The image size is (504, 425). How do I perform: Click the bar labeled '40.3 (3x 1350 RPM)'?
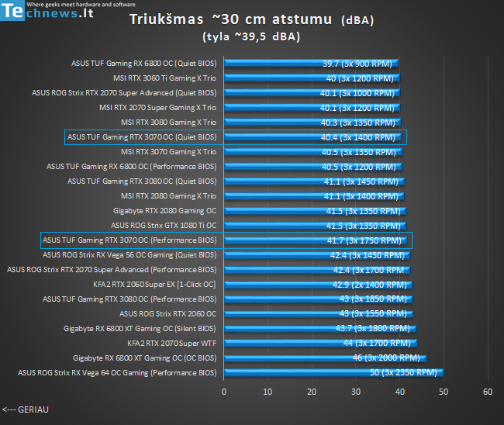tap(312, 123)
